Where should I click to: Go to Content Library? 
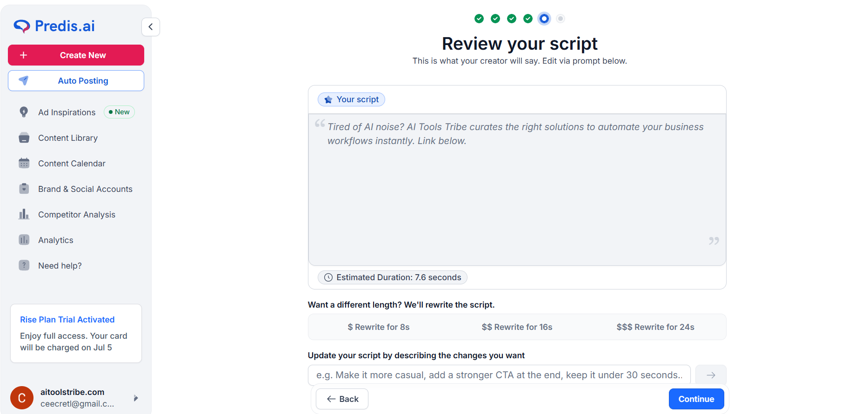(68, 138)
